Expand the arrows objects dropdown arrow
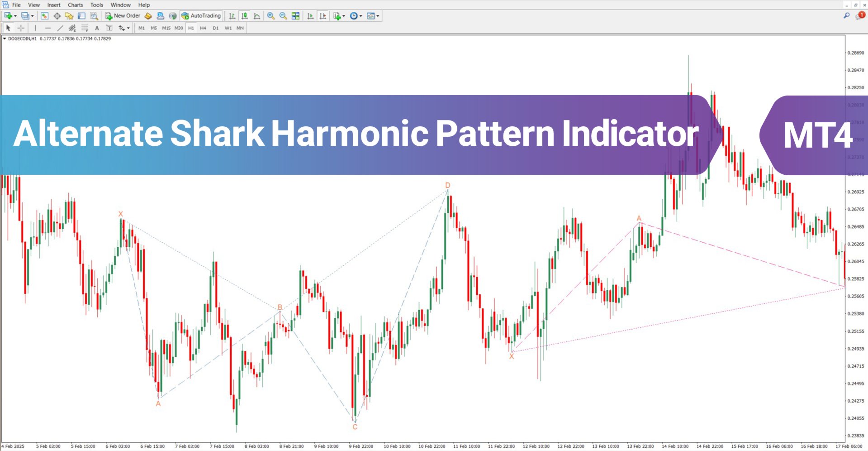This screenshot has height=451, width=868. tap(128, 29)
